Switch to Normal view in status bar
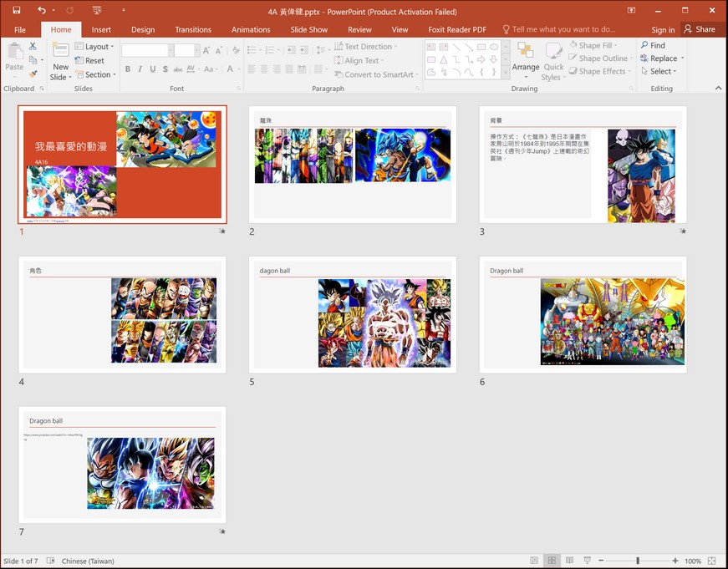 534,561
